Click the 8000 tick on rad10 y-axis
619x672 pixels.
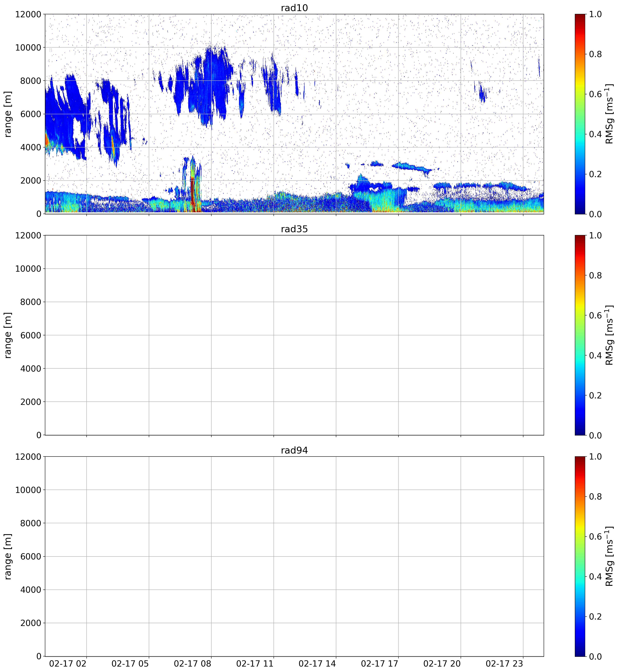(31, 81)
